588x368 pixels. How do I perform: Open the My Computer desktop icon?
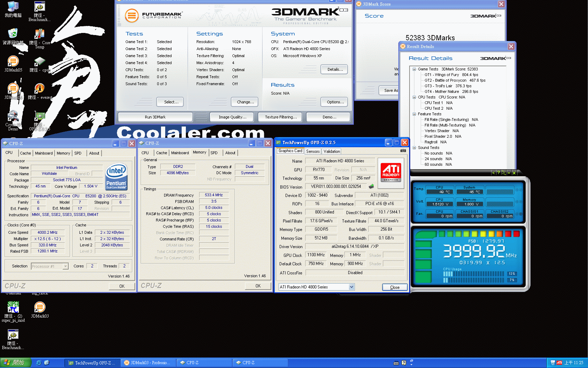coord(13,9)
